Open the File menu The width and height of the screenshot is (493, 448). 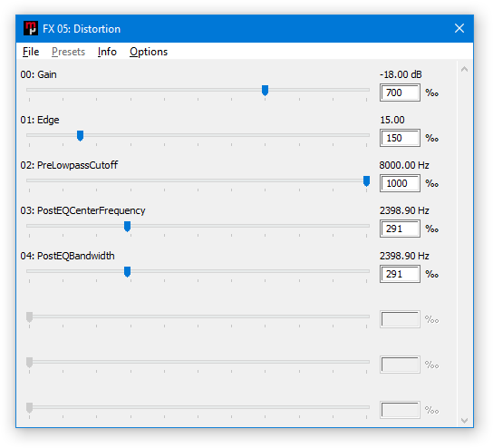pos(31,52)
